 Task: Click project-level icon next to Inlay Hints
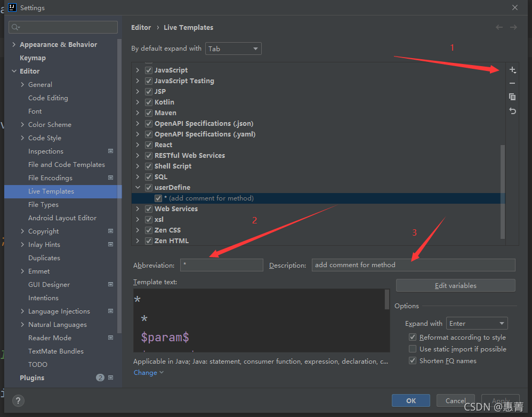tap(110, 244)
